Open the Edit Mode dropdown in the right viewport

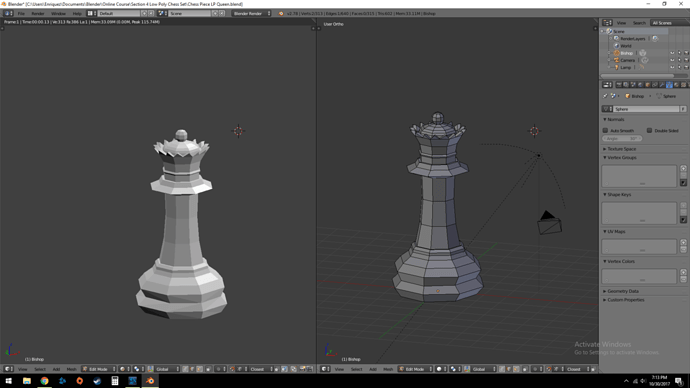[x=415, y=369]
